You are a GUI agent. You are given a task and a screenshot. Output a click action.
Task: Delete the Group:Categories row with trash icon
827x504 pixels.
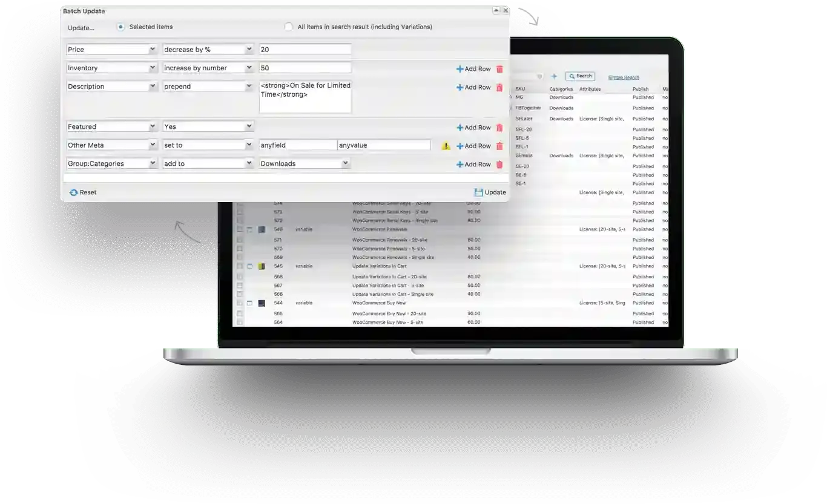(x=499, y=165)
